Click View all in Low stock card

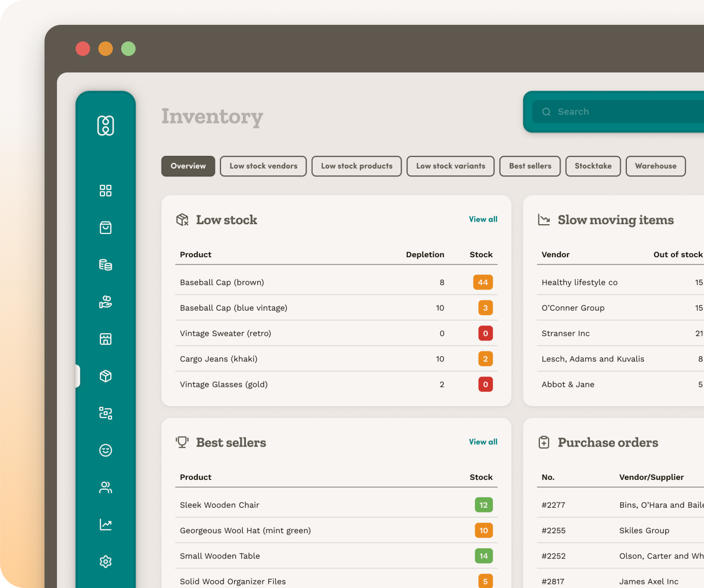[x=483, y=219]
